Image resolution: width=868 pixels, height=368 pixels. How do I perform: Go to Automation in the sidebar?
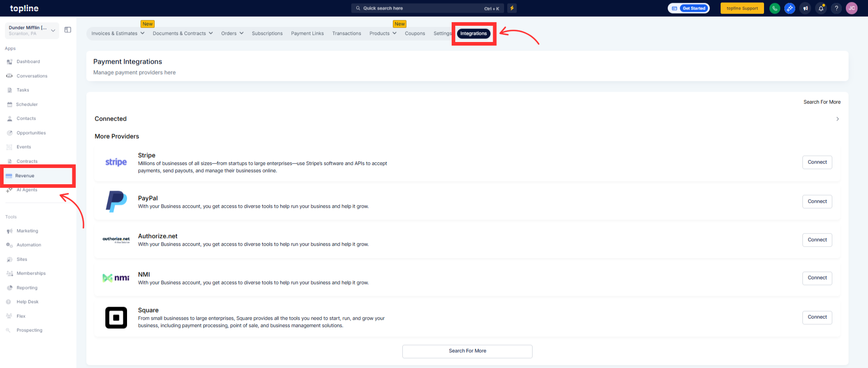[x=28, y=245]
